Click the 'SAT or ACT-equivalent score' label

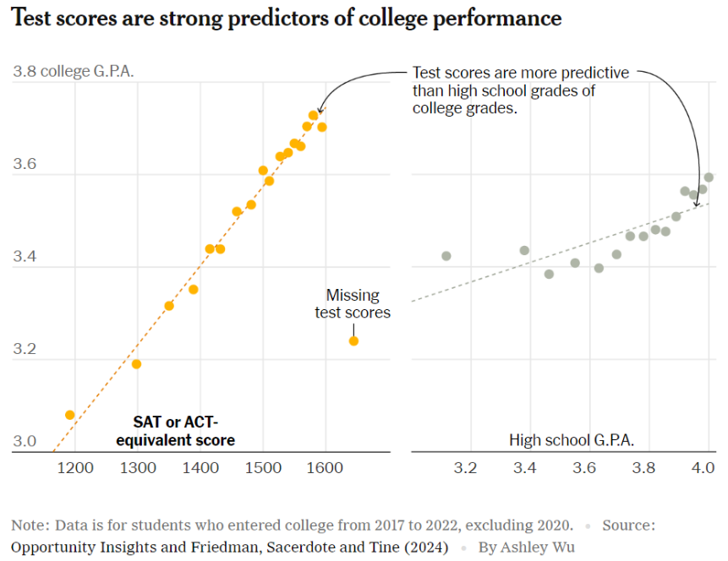point(176,431)
